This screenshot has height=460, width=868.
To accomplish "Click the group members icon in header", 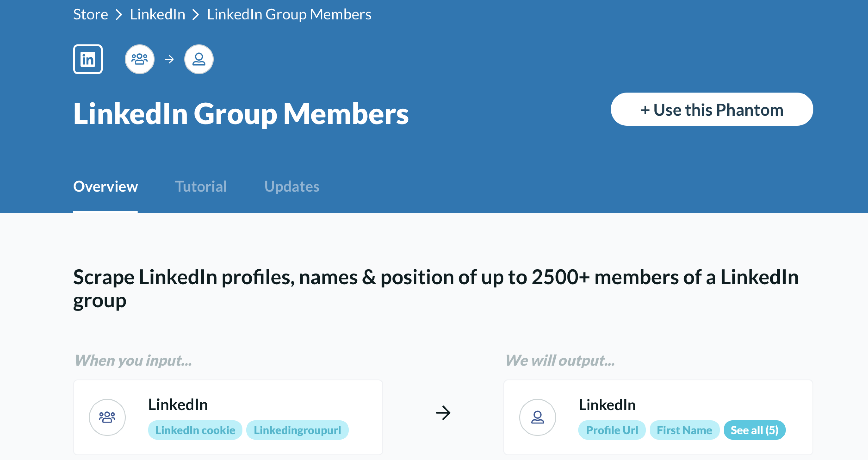I will pyautogui.click(x=139, y=59).
